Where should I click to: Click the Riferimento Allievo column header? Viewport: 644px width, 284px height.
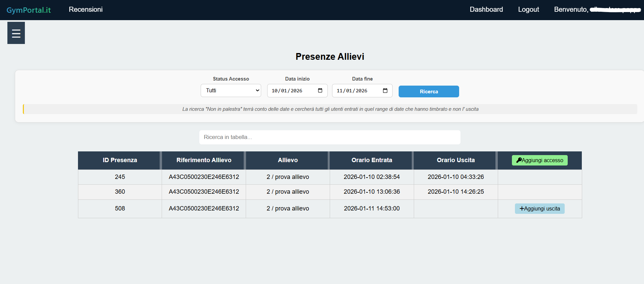pos(204,160)
